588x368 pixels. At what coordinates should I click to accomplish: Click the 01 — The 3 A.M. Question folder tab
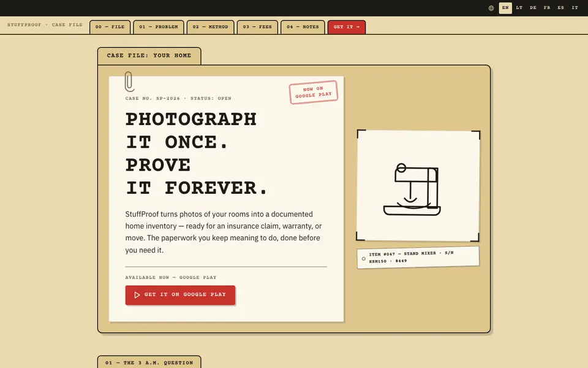(x=149, y=362)
